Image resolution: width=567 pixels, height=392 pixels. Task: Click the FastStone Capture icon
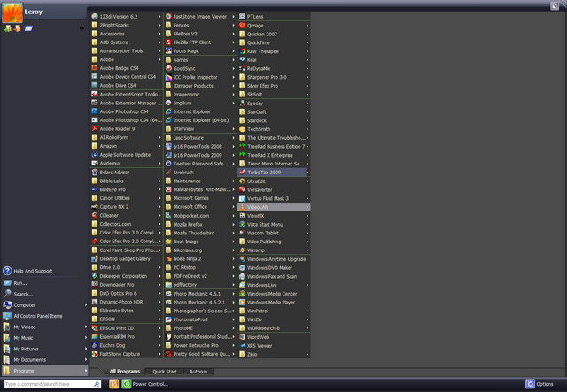pos(95,354)
